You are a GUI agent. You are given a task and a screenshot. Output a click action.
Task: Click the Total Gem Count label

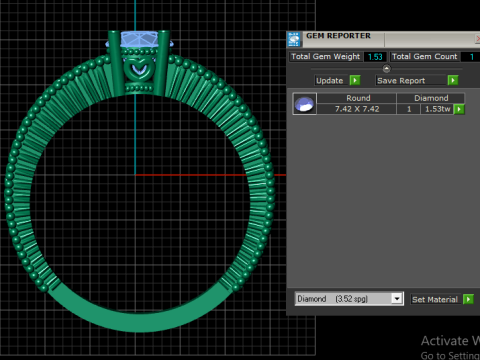click(425, 57)
